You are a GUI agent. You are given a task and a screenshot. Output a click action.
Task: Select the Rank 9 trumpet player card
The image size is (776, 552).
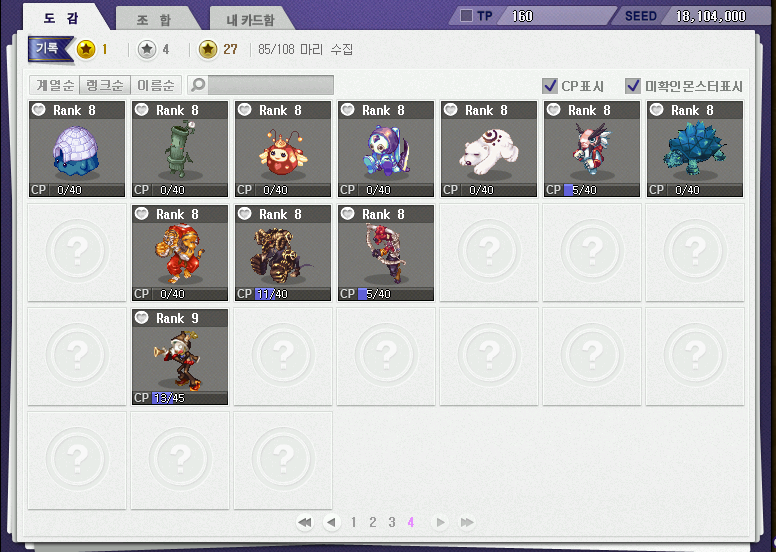click(x=180, y=357)
